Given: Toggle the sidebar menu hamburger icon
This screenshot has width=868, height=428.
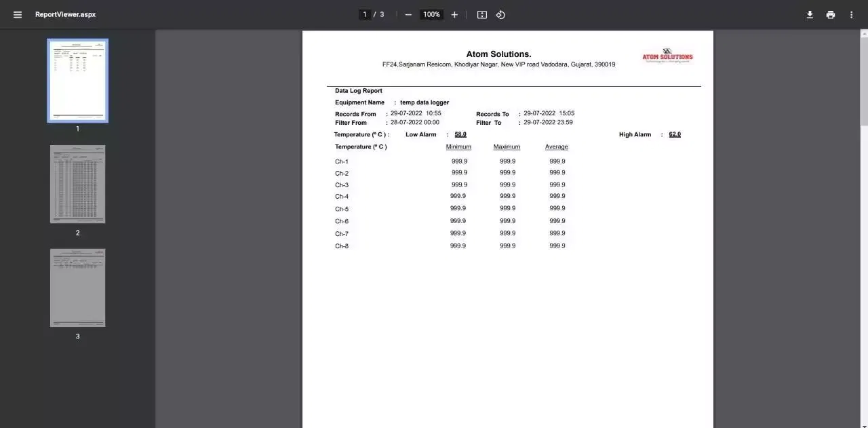Looking at the screenshot, I should pyautogui.click(x=18, y=14).
